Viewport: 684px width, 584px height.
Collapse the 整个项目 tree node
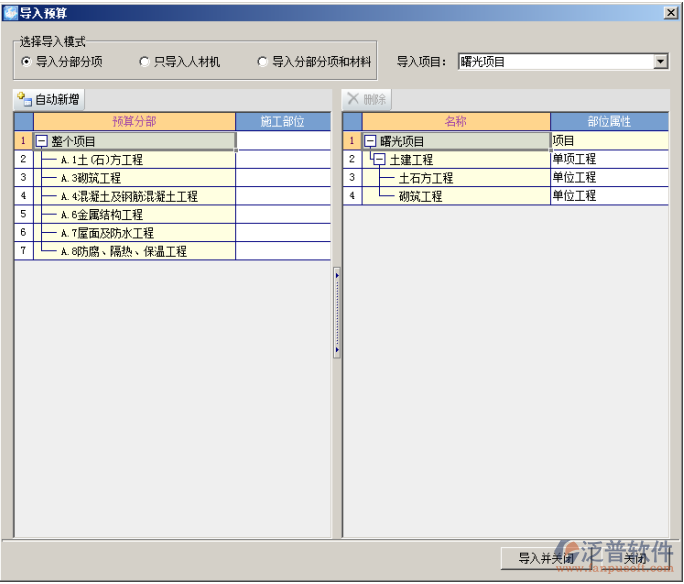tap(42, 141)
